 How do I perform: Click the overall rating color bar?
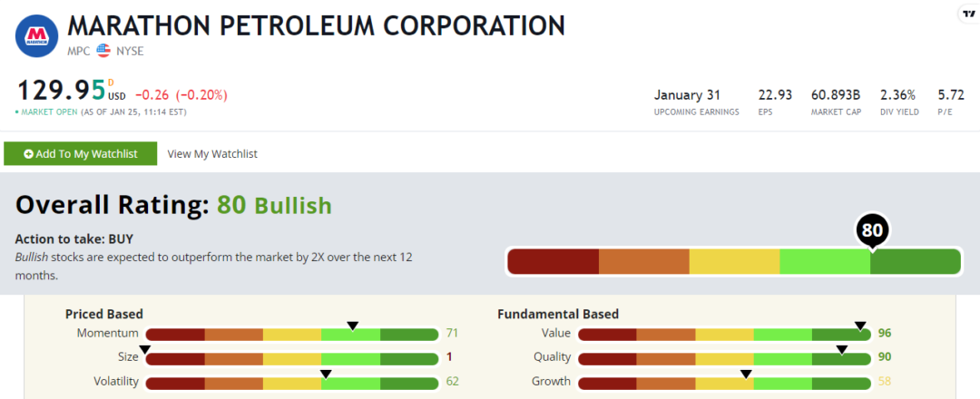tap(733, 261)
